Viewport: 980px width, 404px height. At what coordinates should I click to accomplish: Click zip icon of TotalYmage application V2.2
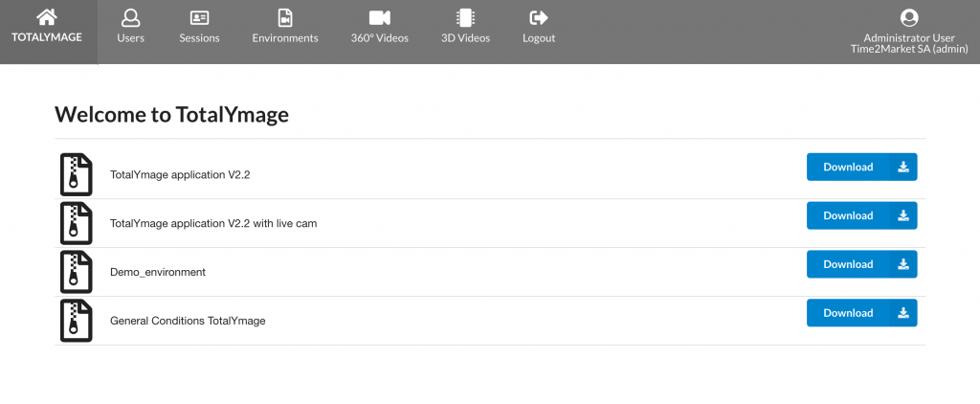pyautogui.click(x=76, y=174)
